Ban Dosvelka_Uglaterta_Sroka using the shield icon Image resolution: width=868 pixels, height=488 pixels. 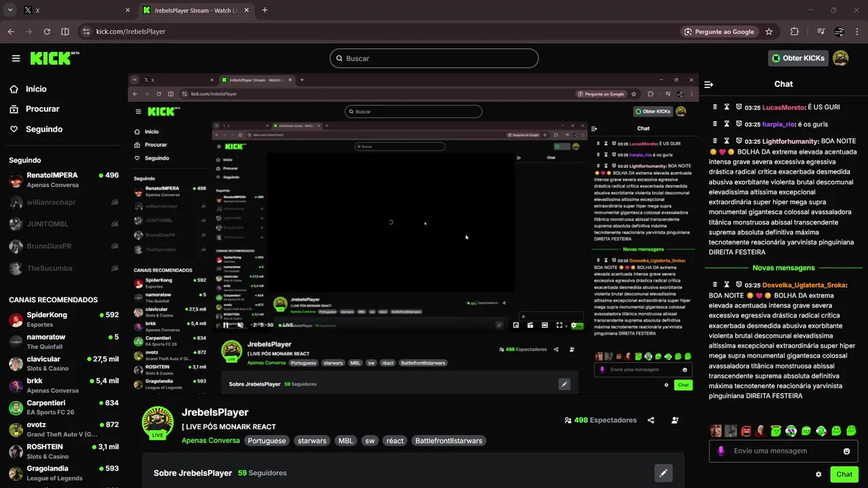[738, 285]
